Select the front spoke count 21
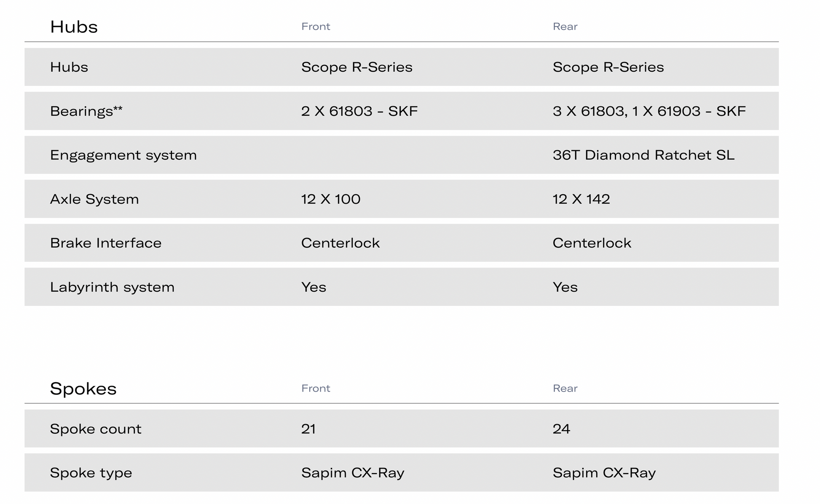820x504 pixels. (x=308, y=429)
